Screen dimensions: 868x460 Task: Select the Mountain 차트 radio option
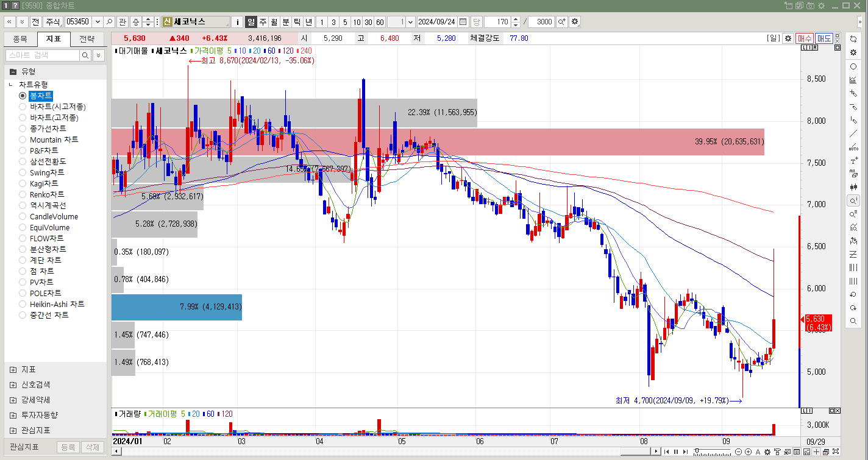click(x=23, y=140)
